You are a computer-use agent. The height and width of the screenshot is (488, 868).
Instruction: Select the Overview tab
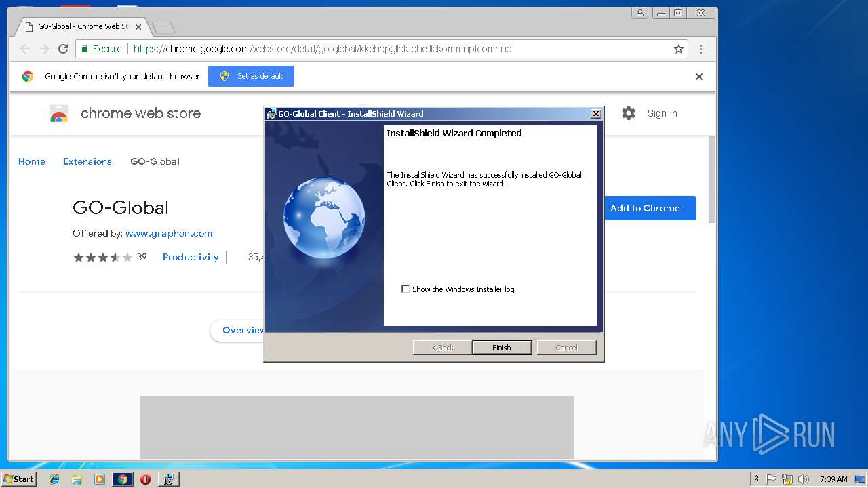[x=243, y=330]
